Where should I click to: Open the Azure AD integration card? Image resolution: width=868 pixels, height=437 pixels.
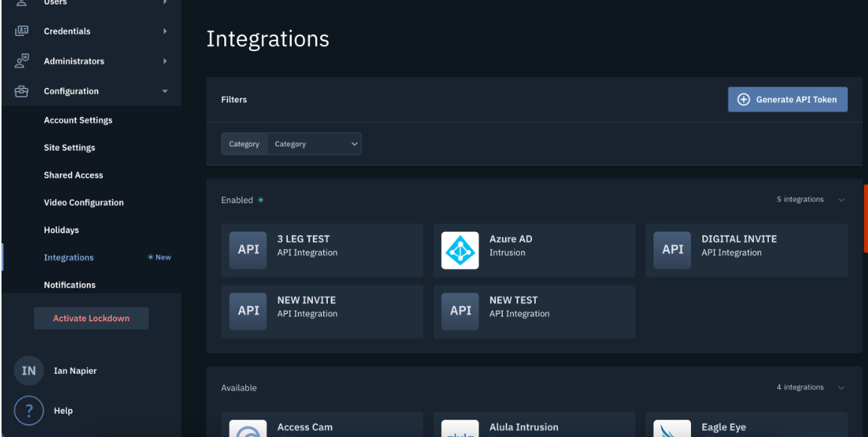click(534, 250)
